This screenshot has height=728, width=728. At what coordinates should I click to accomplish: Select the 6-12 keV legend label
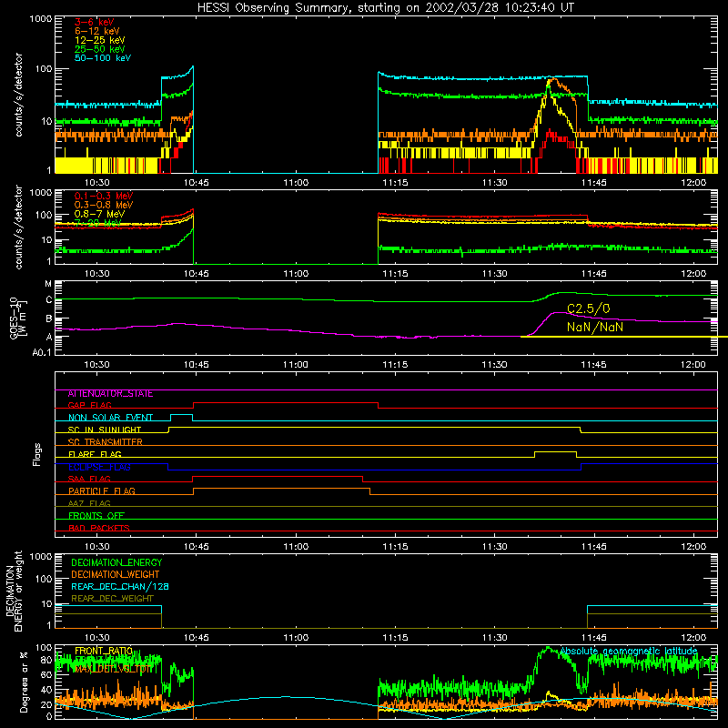96,31
